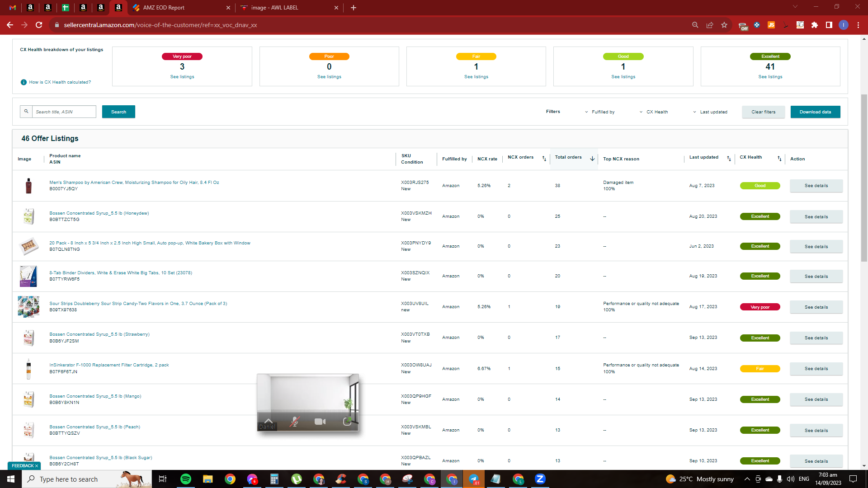Viewport: 868px width, 488px height.
Task: Sort table by CX Health arrows
Action: tap(779, 159)
